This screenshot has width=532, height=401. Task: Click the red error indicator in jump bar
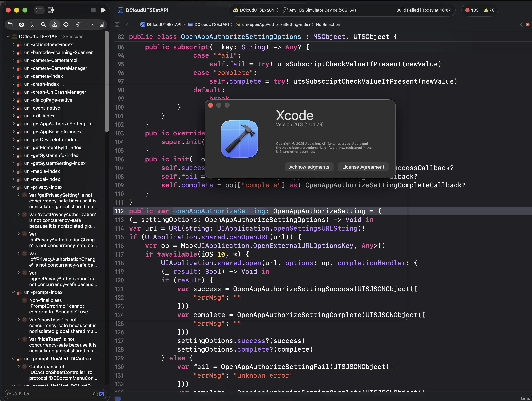pyautogui.click(x=527, y=24)
